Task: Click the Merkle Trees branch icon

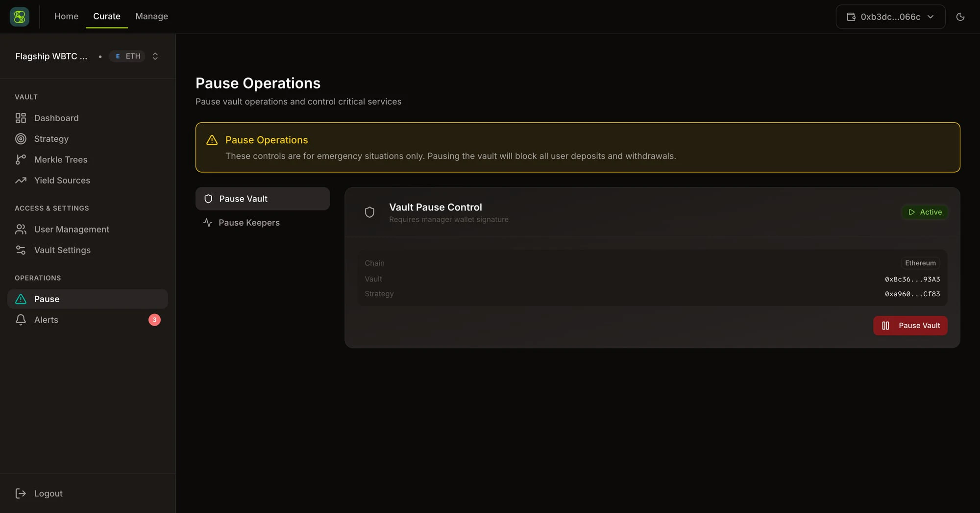Action: pyautogui.click(x=21, y=159)
